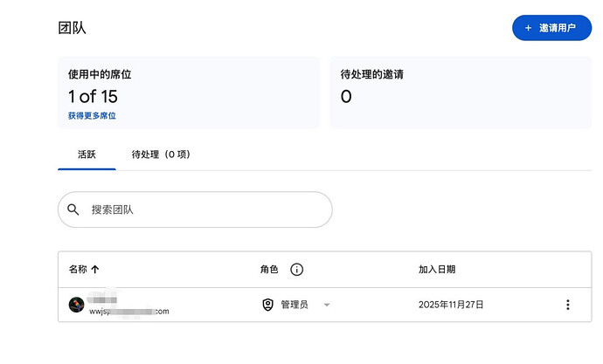Show role info via the circled i icon
The image size is (603, 364).
point(296,270)
